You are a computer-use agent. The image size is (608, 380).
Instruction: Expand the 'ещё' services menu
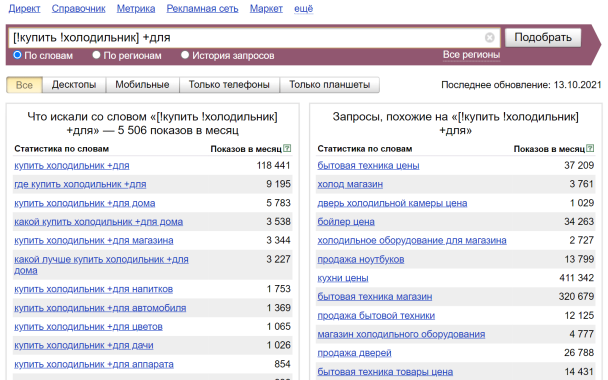303,9
